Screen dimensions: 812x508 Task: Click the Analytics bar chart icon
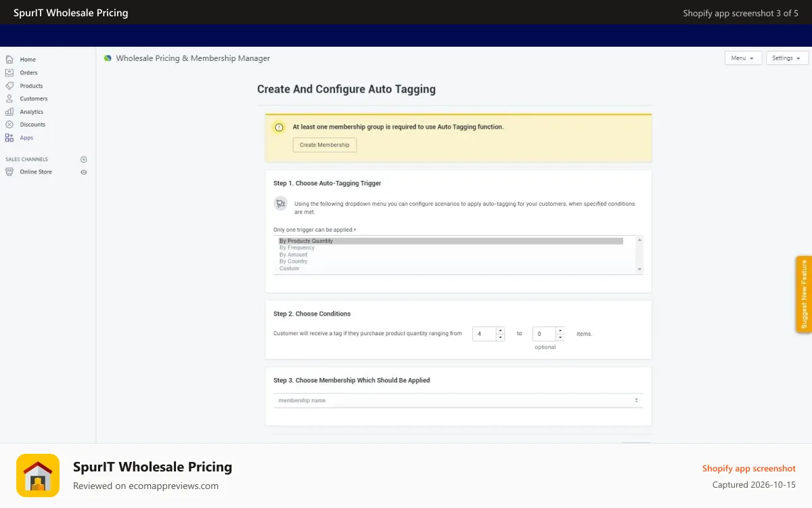[x=9, y=112]
